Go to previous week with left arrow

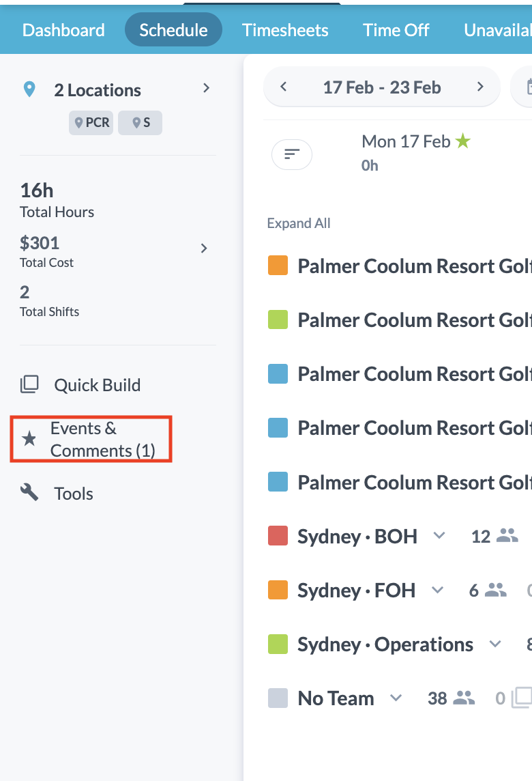click(284, 87)
